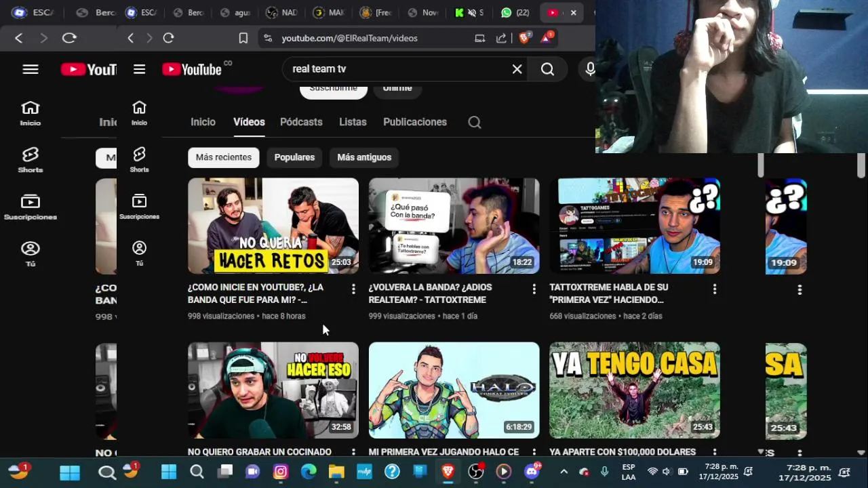Viewport: 868px width, 488px height.
Task: Select the youtube.com/@ElRealTeam/videos address bar
Action: pos(349,39)
